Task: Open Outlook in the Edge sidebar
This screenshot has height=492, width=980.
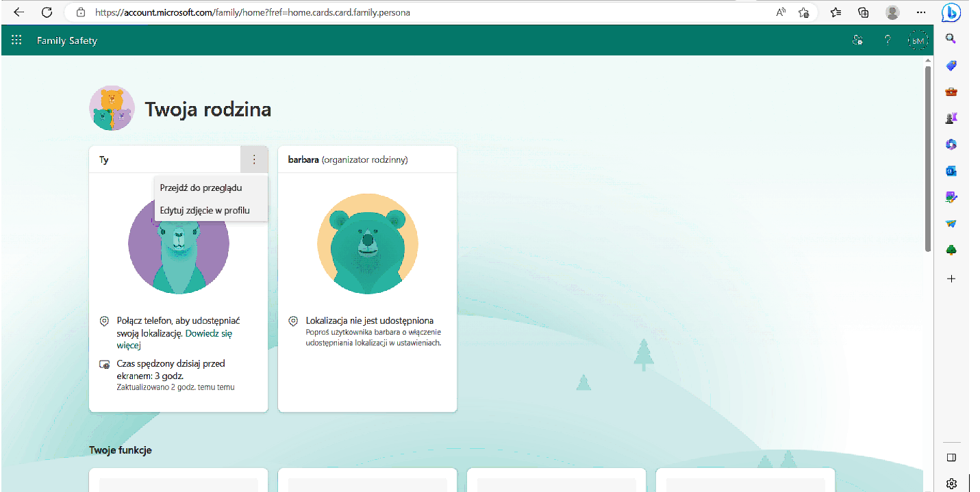Action: (x=951, y=171)
